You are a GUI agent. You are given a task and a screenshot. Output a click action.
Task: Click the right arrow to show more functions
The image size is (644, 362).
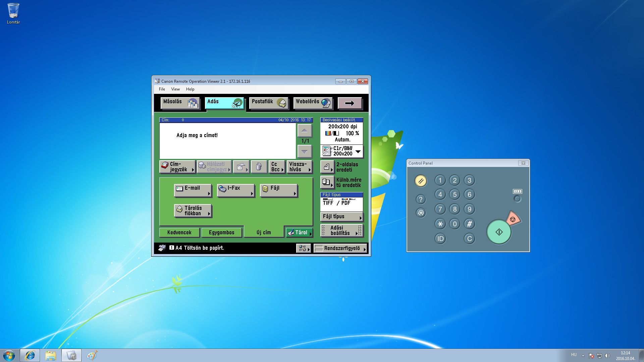tap(350, 103)
